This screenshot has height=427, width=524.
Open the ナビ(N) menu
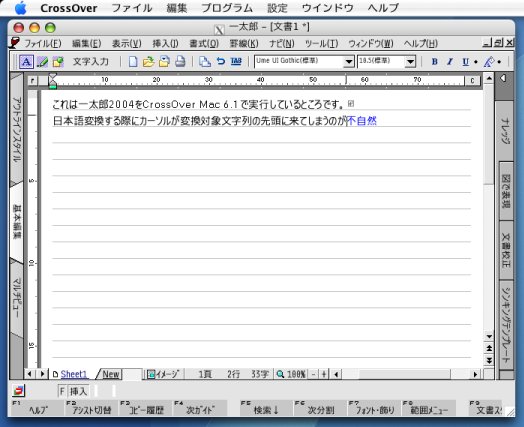coord(282,43)
